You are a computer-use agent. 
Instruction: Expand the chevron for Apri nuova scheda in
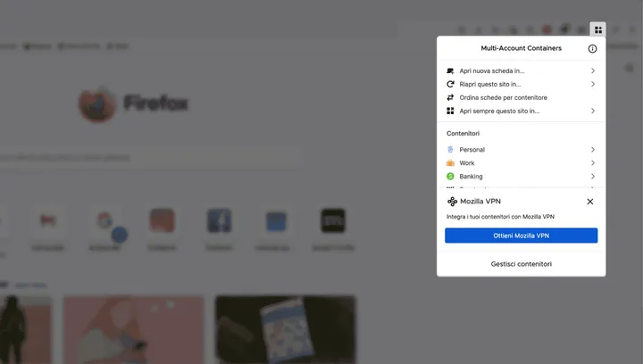click(x=593, y=70)
